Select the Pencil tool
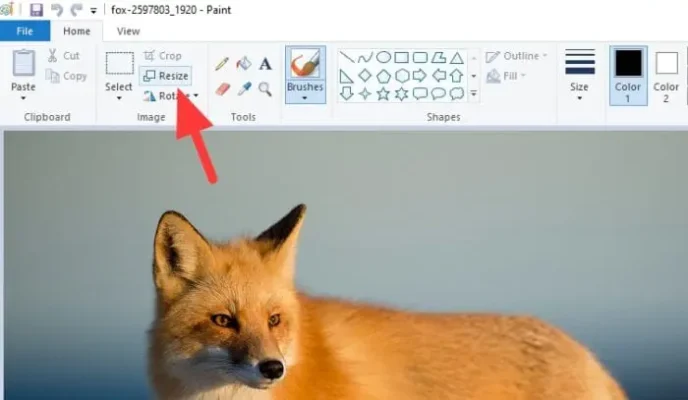The height and width of the screenshot is (400, 688). click(x=222, y=64)
